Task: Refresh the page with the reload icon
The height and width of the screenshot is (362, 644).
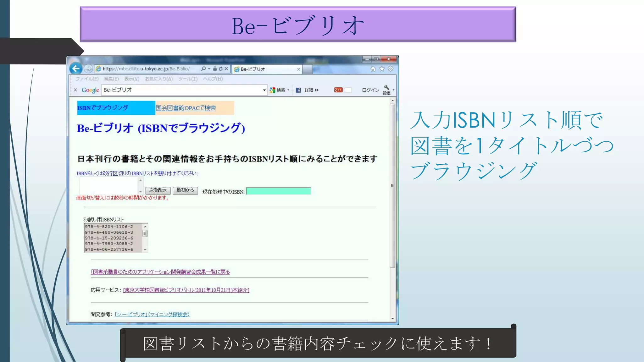Action: pyautogui.click(x=220, y=69)
